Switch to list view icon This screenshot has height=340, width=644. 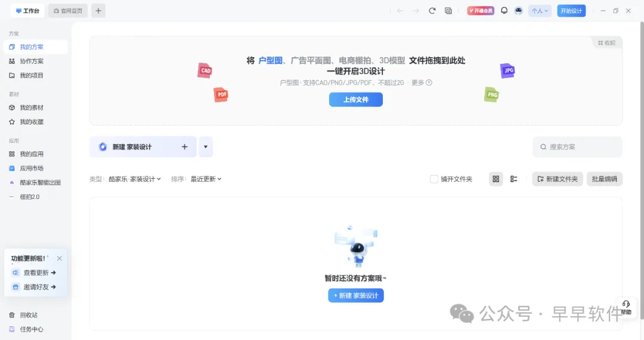(x=514, y=179)
